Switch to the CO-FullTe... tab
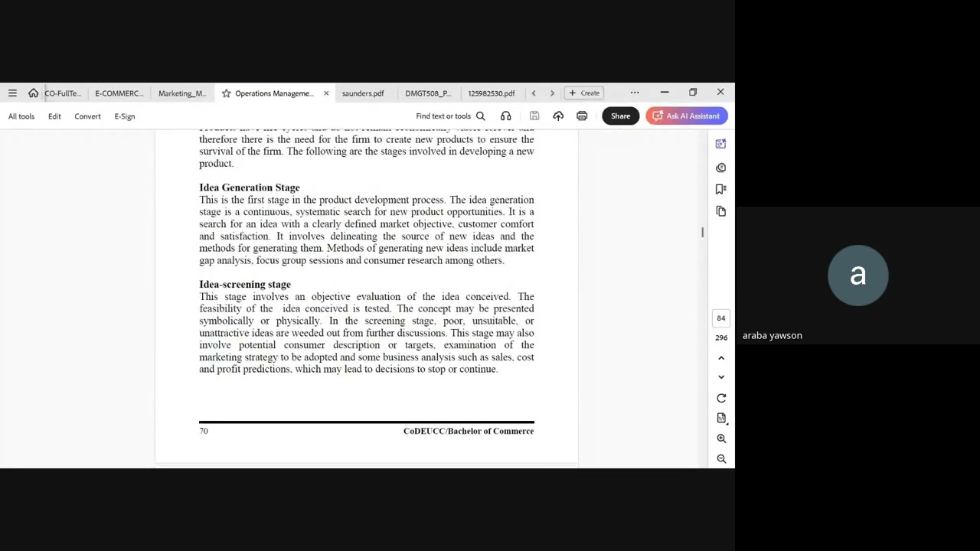Viewport: 980px width, 551px height. pos(63,93)
